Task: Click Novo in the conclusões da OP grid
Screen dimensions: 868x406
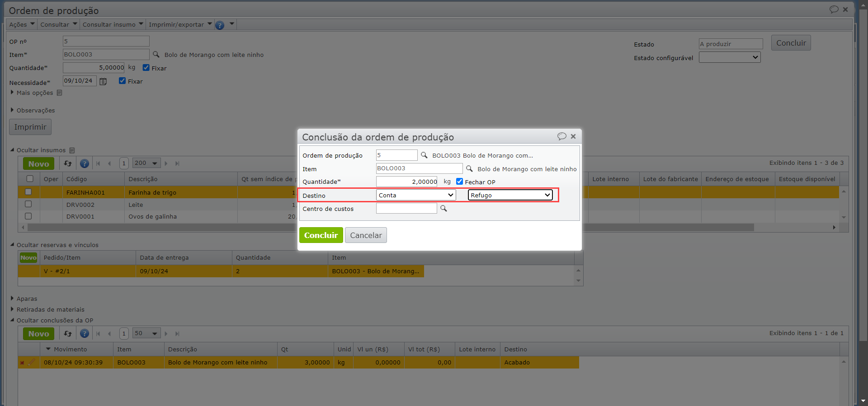Action: [x=38, y=334]
